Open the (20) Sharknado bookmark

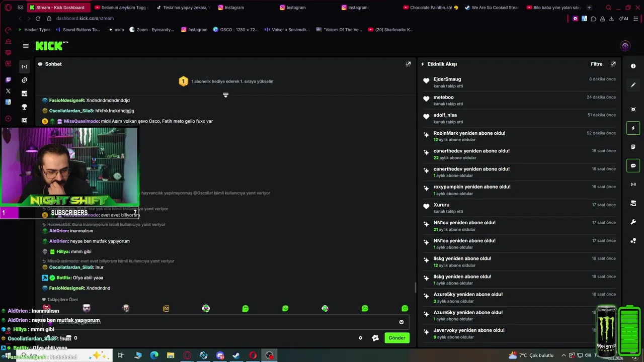[390, 30]
